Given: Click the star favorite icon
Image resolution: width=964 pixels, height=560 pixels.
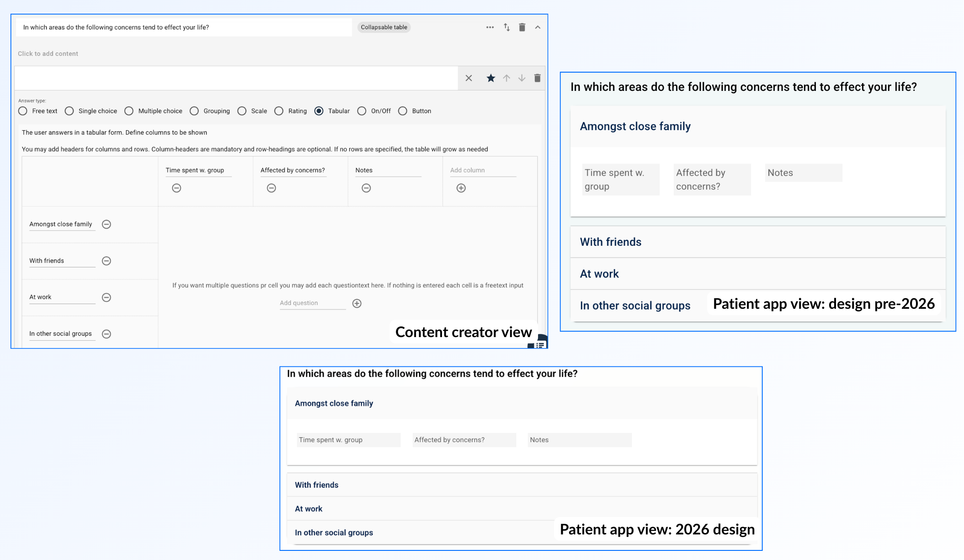Looking at the screenshot, I should (490, 78).
